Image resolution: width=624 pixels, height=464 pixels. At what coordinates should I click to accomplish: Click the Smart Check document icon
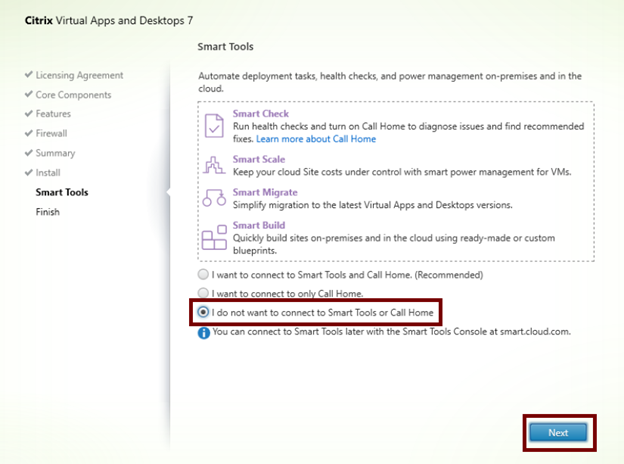click(214, 125)
